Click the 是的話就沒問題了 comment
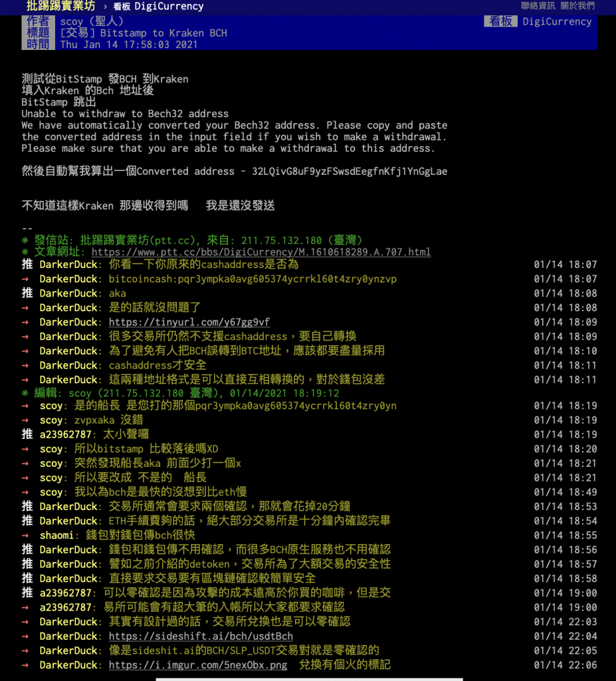 click(155, 307)
